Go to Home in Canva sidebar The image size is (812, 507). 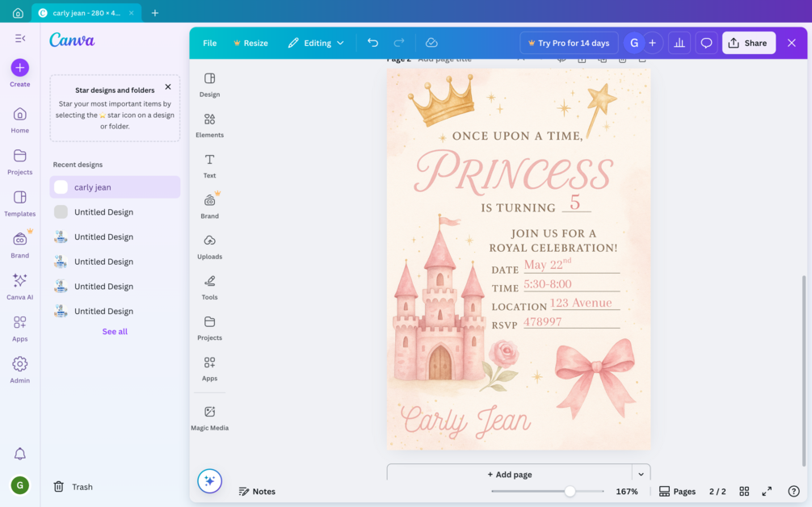click(x=19, y=120)
